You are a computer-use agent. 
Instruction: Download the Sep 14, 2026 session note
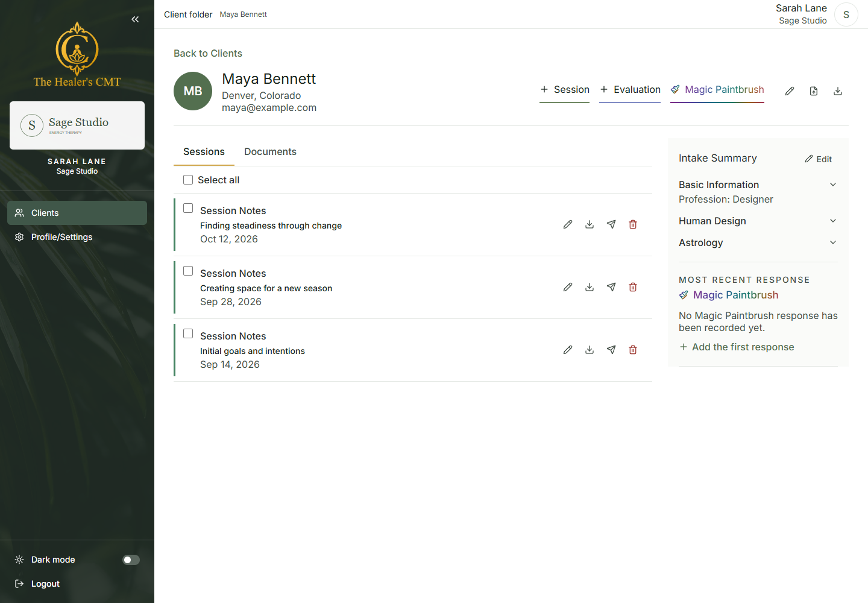590,350
